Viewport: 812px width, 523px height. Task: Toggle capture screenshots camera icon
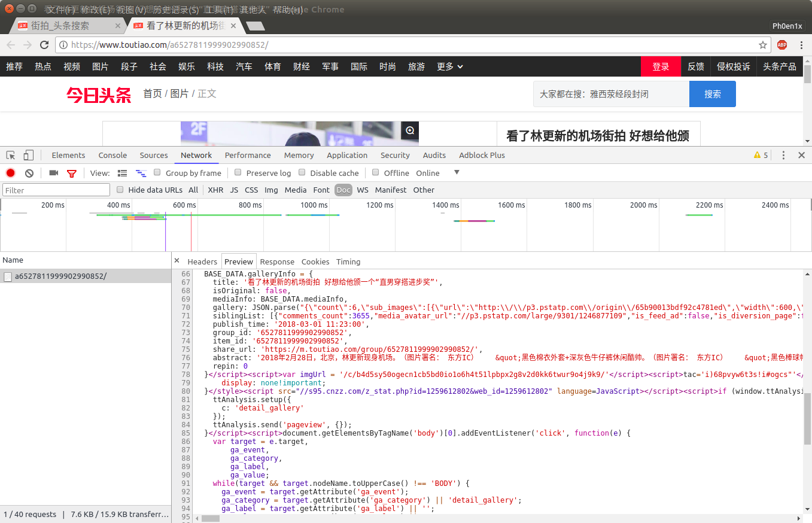point(54,173)
